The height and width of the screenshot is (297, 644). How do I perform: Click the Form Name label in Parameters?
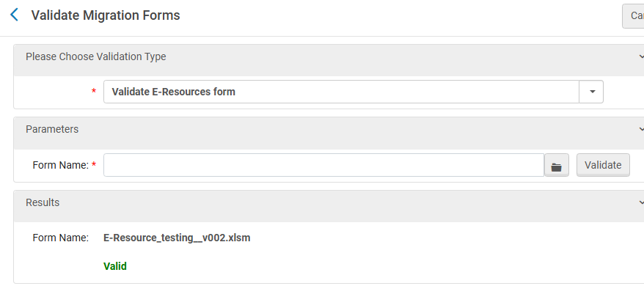[x=60, y=166]
